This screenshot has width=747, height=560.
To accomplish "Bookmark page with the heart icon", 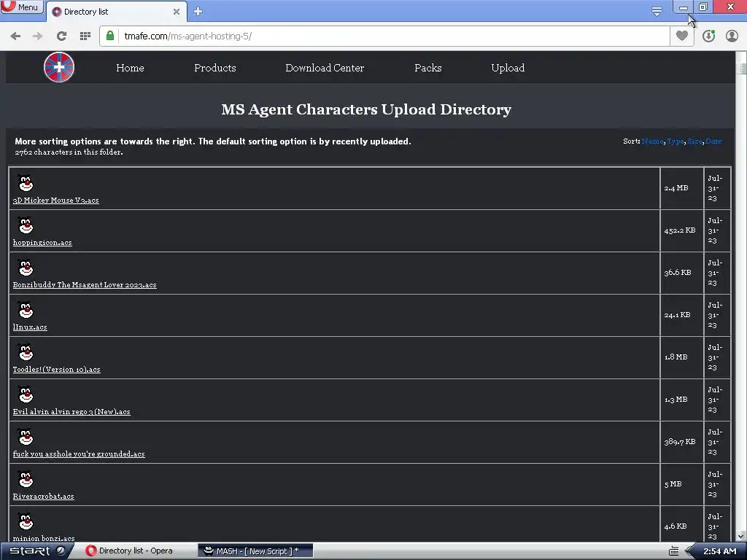I will (x=682, y=36).
